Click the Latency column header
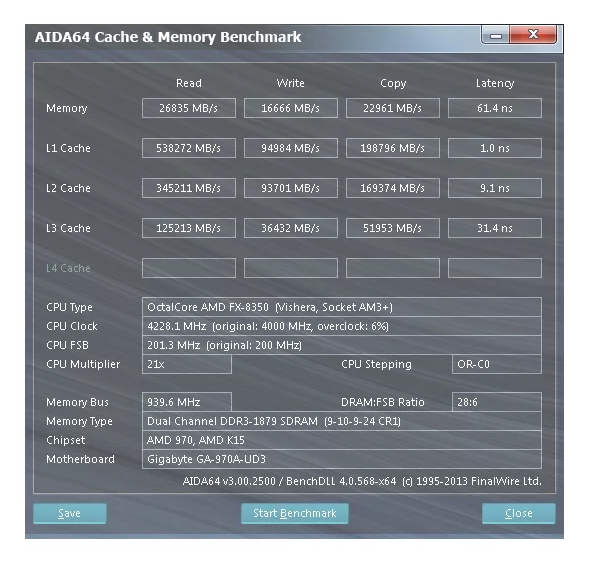 pos(495,83)
